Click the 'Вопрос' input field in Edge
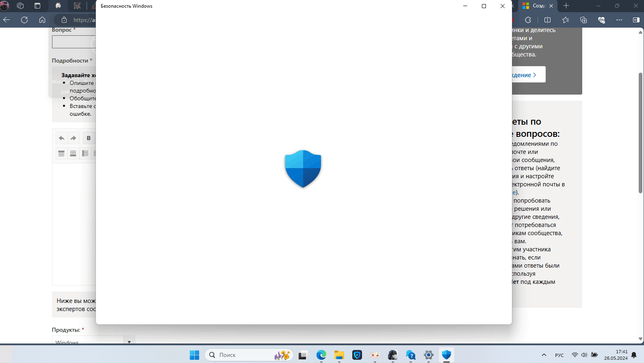 74,42
